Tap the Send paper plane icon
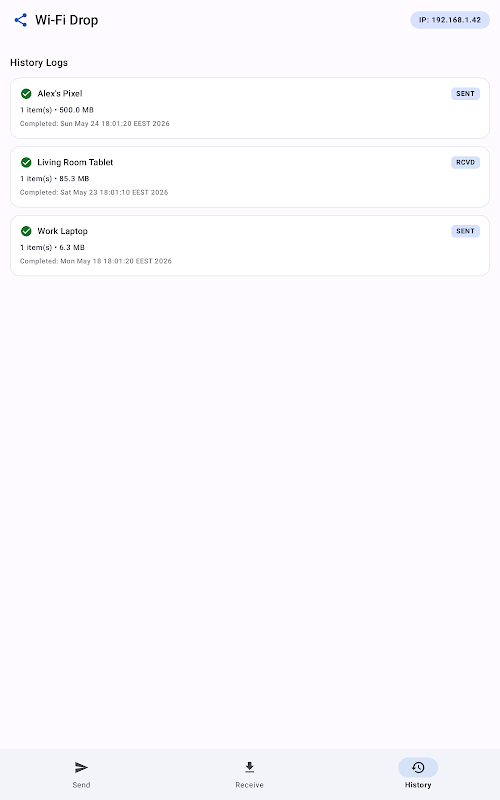Screen dimensions: 500x800 pyautogui.click(x=81, y=767)
